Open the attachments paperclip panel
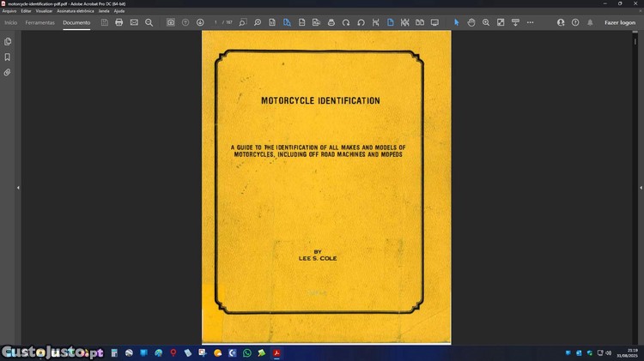 pos(8,72)
